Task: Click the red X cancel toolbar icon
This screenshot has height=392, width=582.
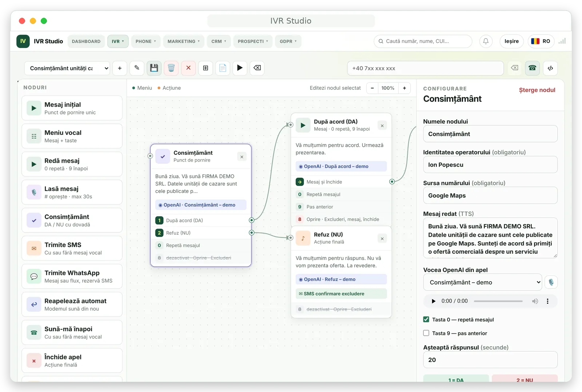Action: tap(188, 68)
